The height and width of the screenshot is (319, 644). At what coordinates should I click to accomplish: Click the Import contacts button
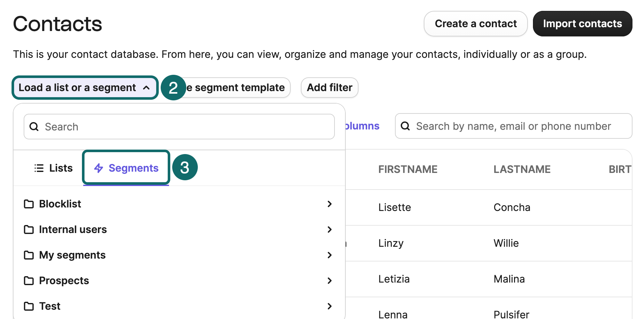pyautogui.click(x=582, y=23)
